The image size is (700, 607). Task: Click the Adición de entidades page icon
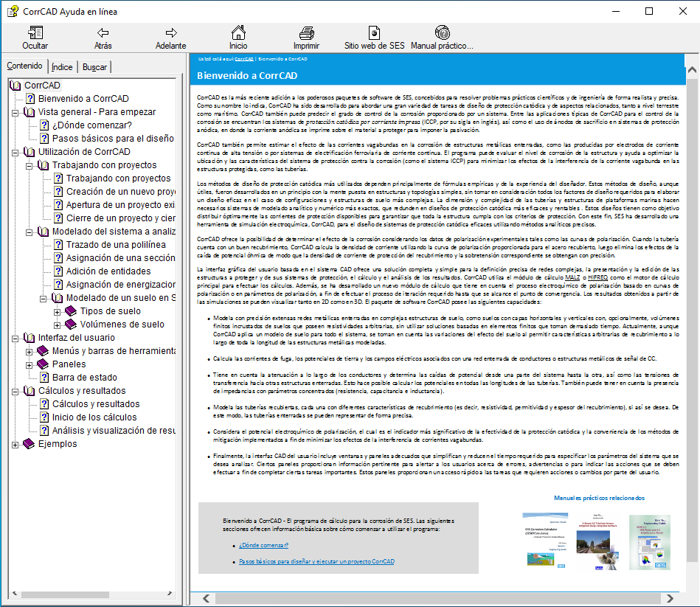point(58,271)
